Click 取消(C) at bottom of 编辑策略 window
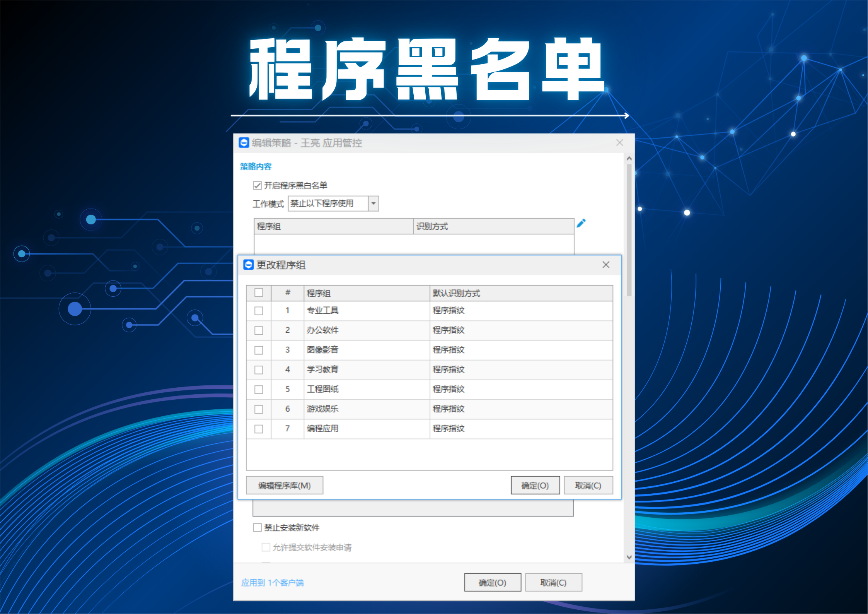The image size is (868, 614). [x=553, y=582]
